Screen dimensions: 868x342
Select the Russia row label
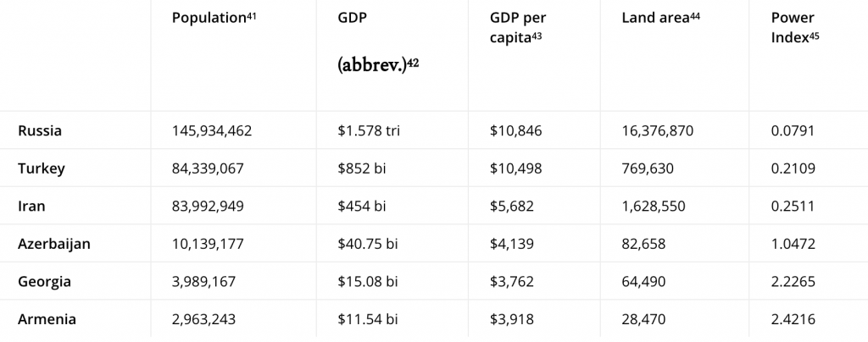(x=39, y=131)
